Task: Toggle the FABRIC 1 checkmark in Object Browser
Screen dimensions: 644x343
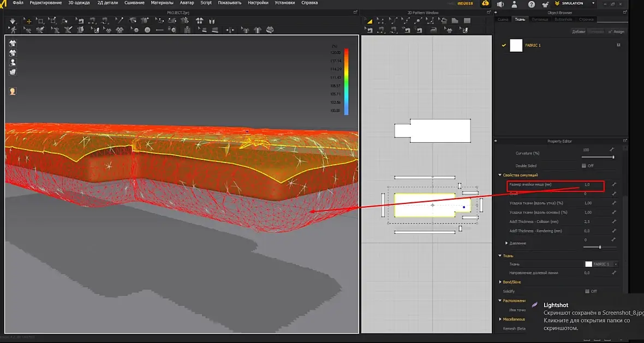Action: 504,45
